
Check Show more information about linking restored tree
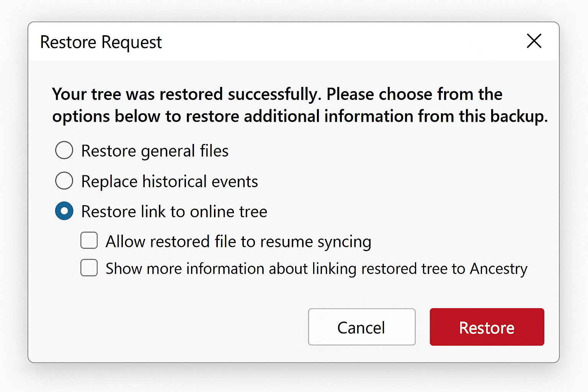point(89,268)
